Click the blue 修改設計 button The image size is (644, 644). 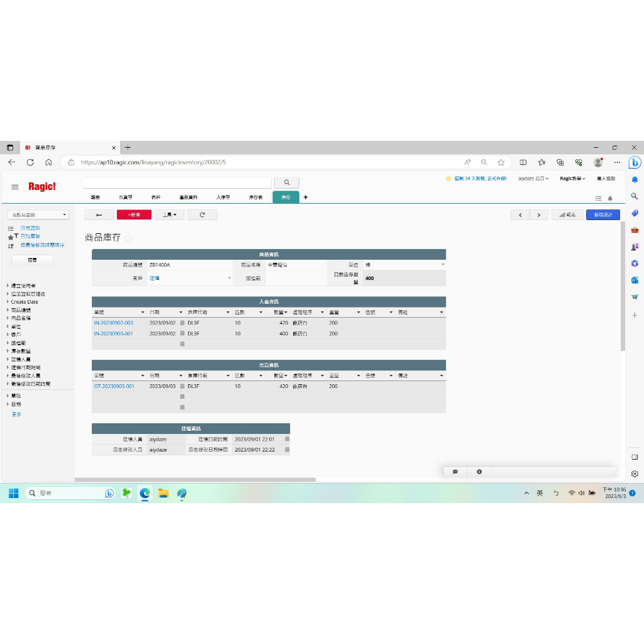pyautogui.click(x=603, y=215)
